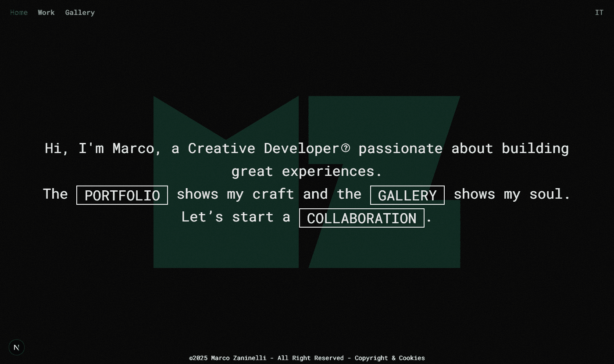Click the "great experiences." text line
The height and width of the screenshot is (364, 614).
[307, 171]
